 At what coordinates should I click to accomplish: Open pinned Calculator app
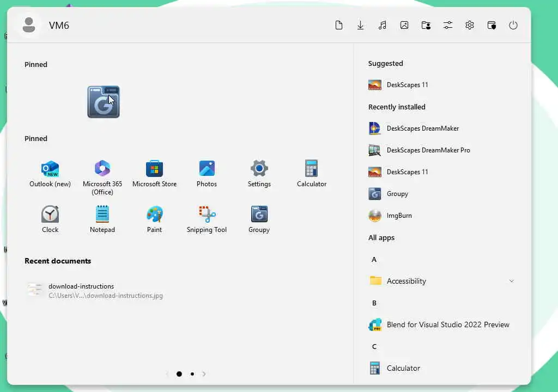[x=311, y=174]
